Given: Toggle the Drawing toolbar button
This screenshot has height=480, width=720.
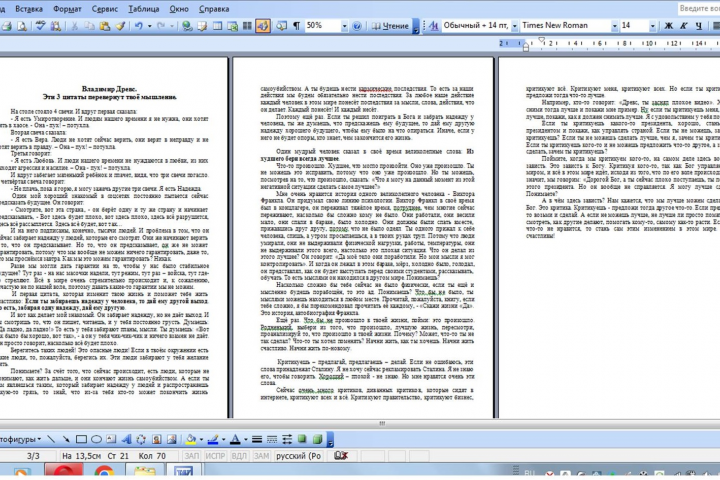Looking at the screenshot, I should tap(263, 26).
